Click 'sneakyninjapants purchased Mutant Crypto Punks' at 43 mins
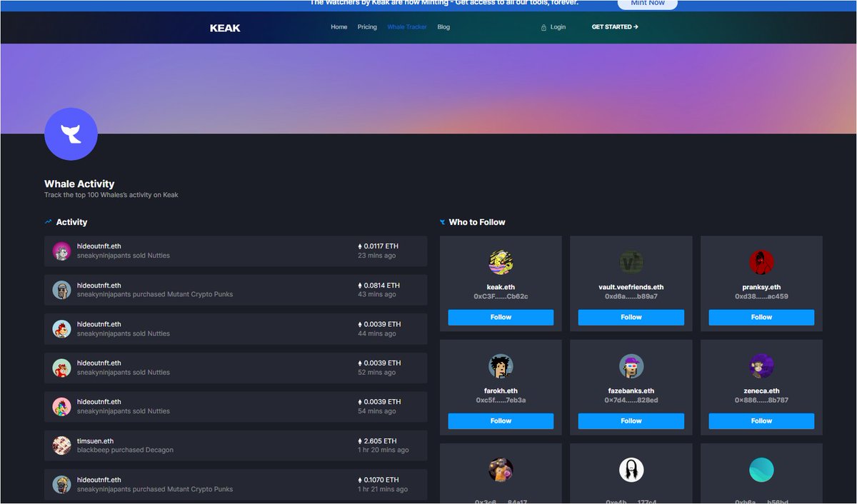Screen dimensions: 857x504 [155, 295]
